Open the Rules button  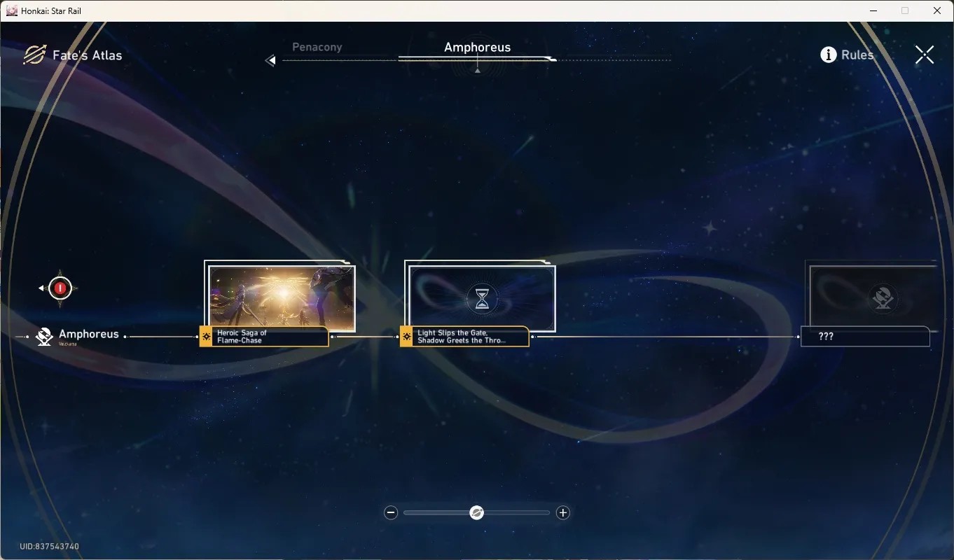point(848,55)
